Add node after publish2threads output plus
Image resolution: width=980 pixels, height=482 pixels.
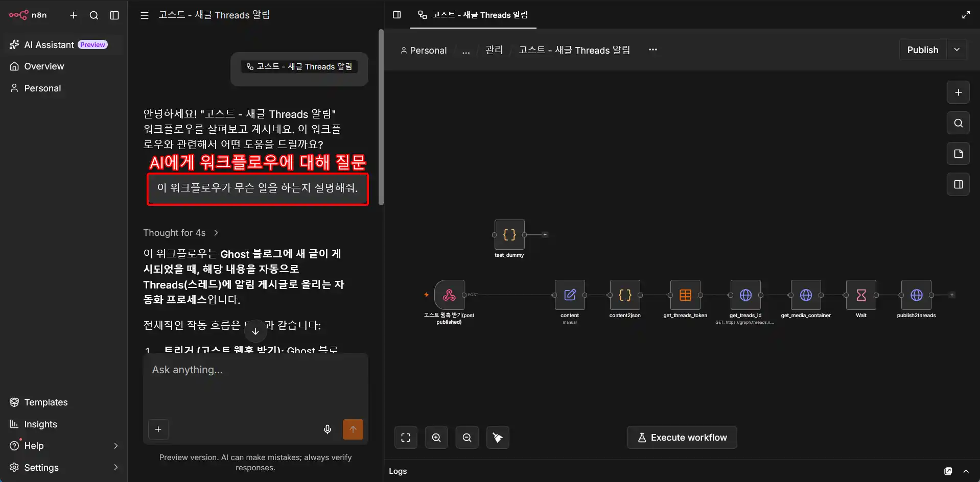(952, 295)
